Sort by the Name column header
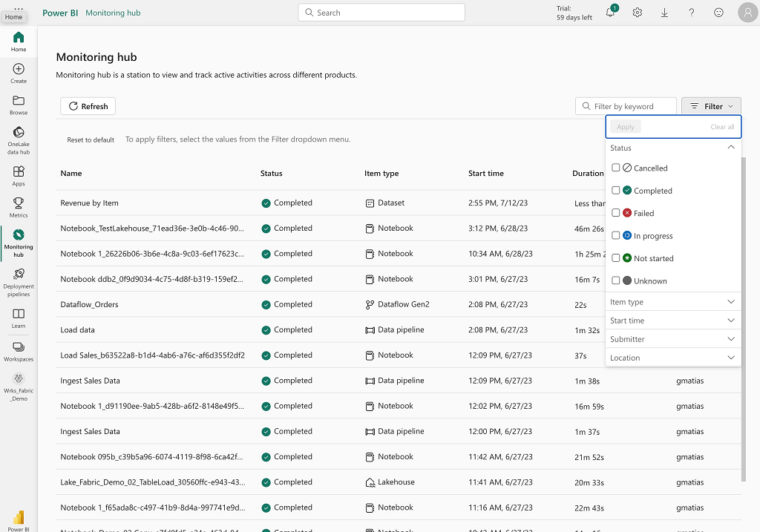This screenshot has height=532, width=760. (x=71, y=174)
